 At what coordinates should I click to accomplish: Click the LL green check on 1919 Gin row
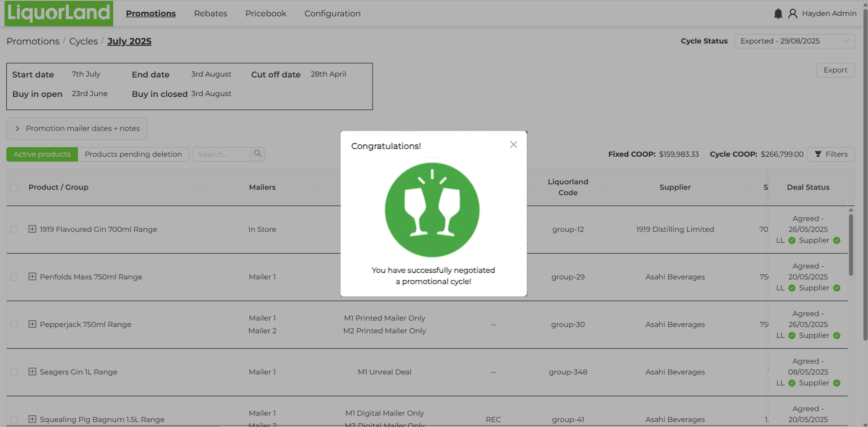click(792, 240)
